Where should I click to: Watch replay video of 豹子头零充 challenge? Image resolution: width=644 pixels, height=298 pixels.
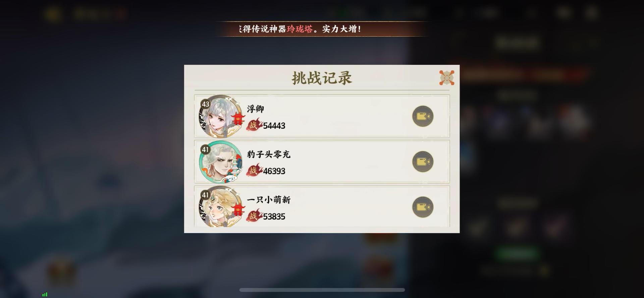click(423, 162)
